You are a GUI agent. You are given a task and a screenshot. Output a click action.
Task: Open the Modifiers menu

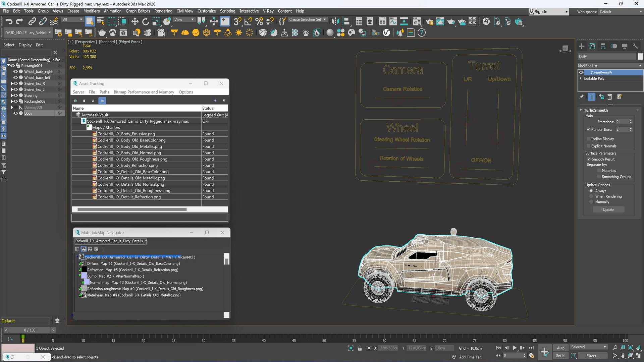click(x=92, y=11)
